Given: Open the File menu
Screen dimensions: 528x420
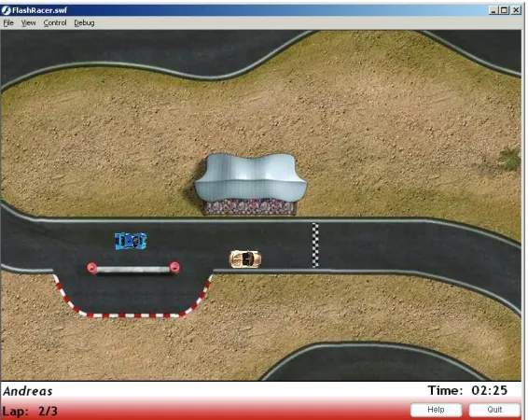Looking at the screenshot, I should click(8, 23).
